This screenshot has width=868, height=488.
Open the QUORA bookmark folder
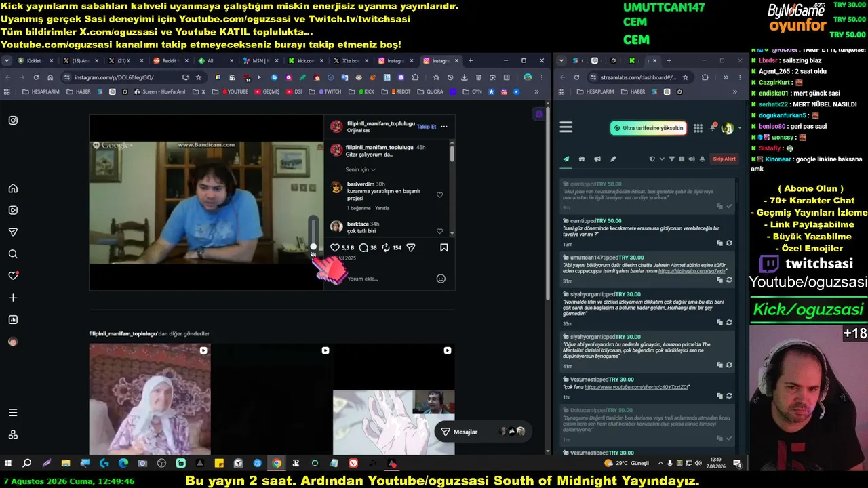(x=431, y=91)
